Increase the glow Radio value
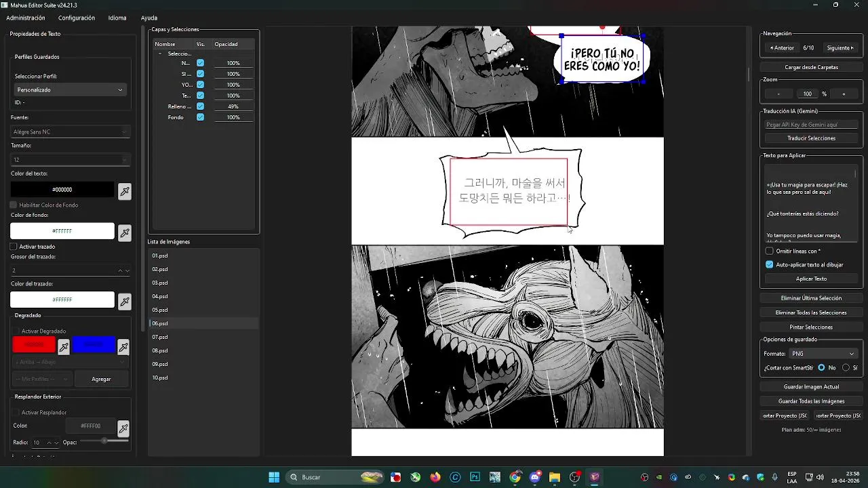 click(48, 443)
